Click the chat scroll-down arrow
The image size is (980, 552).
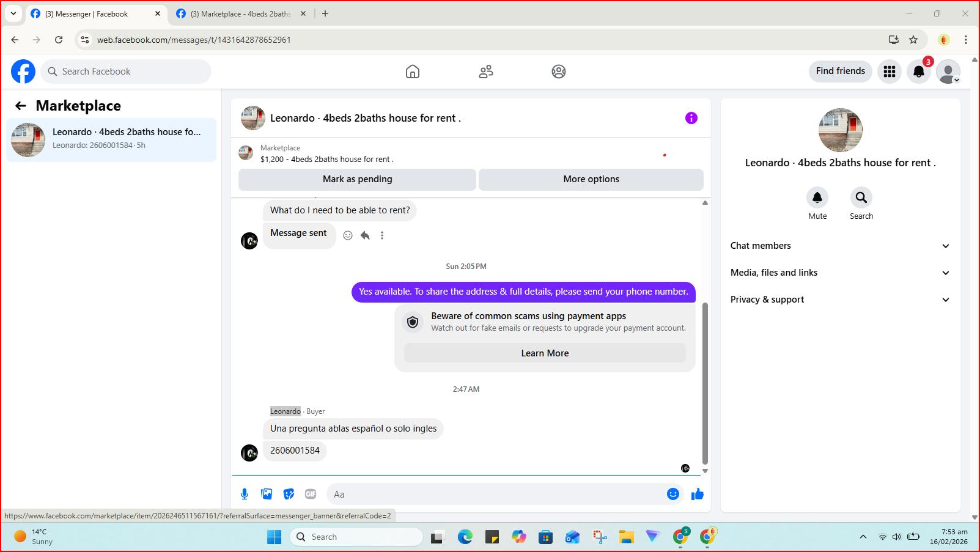[x=705, y=471]
